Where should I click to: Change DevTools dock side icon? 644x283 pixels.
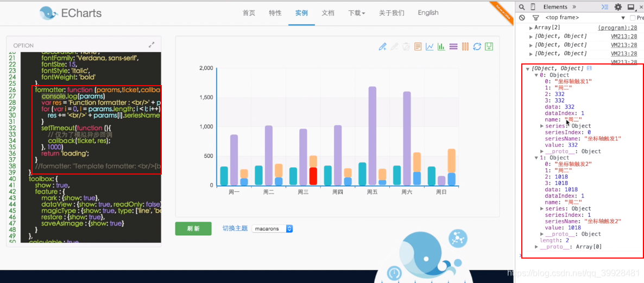tap(631, 7)
